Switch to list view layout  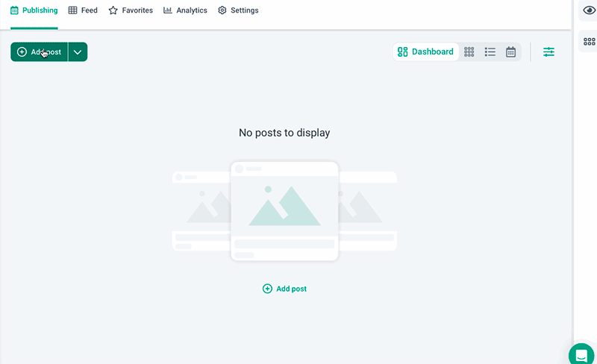[x=490, y=52]
